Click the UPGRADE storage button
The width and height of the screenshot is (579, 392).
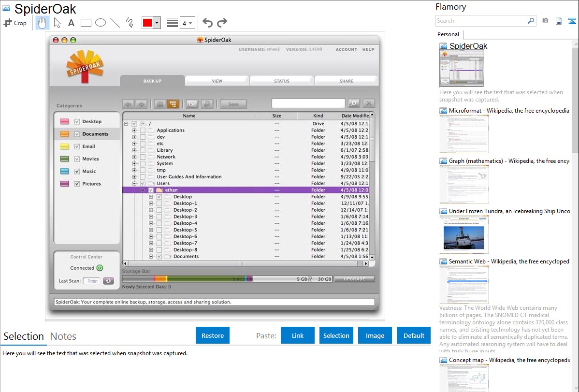354,279
